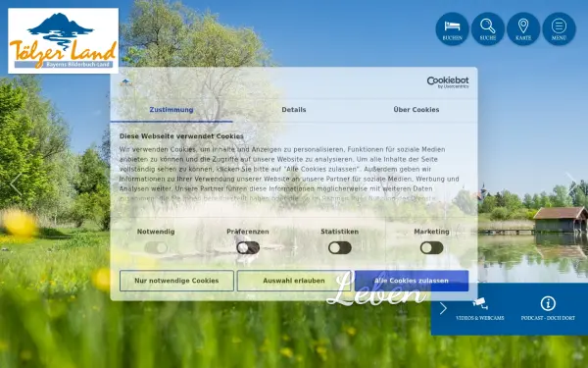Screen dimensions: 588x368
Task: Click the Cookiebot by Usercentrics logo
Action: 448,82
